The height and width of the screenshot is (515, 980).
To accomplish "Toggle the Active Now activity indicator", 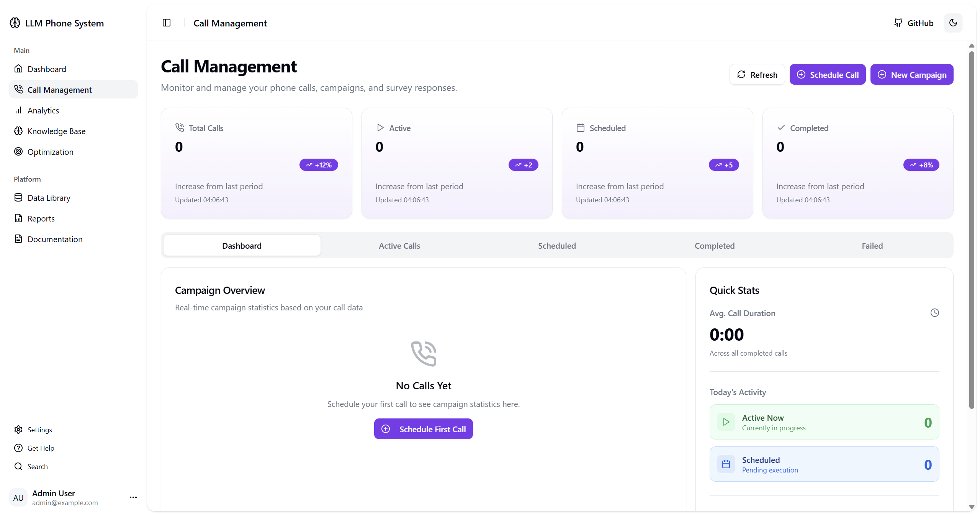I will pyautogui.click(x=823, y=422).
